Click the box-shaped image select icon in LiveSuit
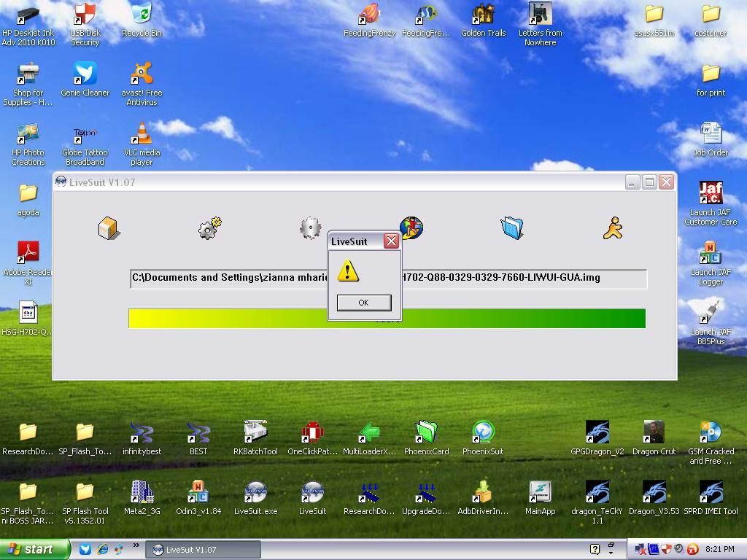This screenshot has width=747, height=560. 109,228
